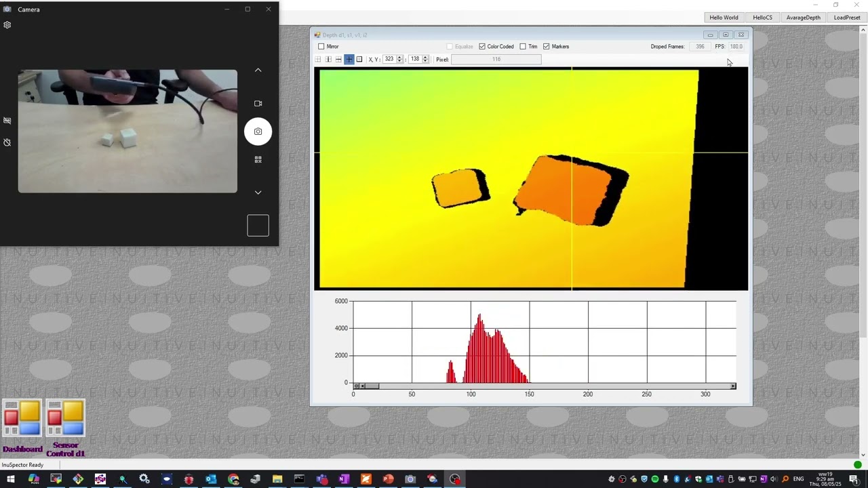Click the histogram scrollbar thumb
Viewport: 868px width, 488px height.
click(x=372, y=386)
